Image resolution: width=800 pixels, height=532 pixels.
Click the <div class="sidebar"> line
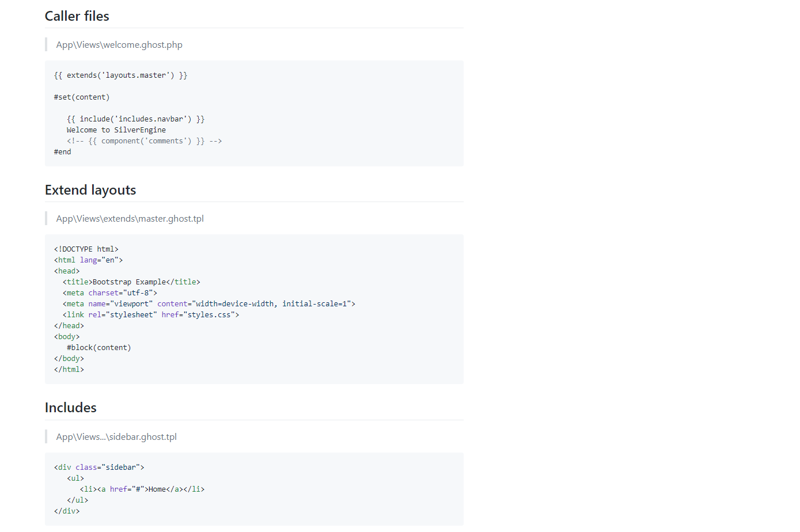[x=99, y=468]
